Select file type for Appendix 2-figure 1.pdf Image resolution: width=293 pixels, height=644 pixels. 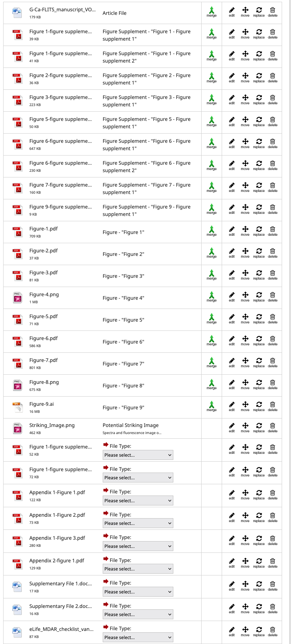[138, 569]
